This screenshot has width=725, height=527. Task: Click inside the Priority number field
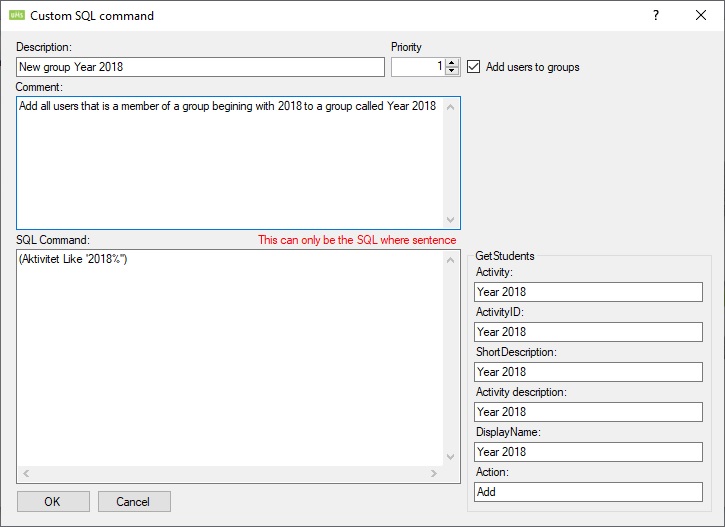point(416,67)
